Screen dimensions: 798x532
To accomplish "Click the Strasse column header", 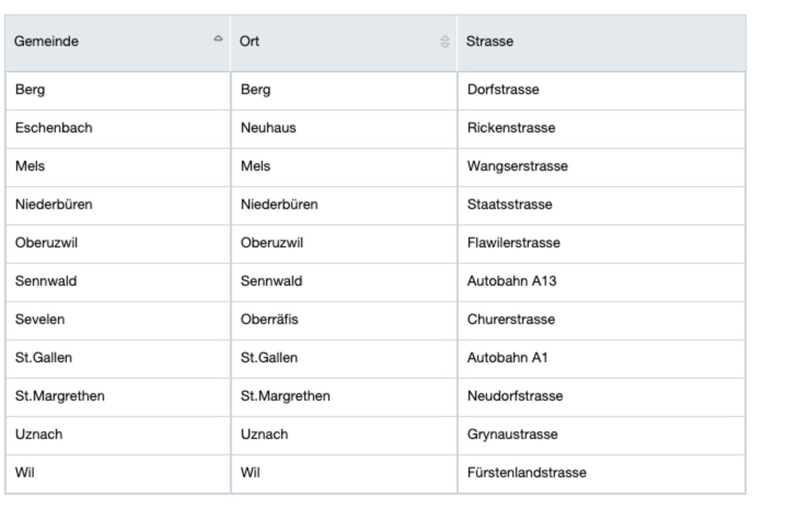I will tap(490, 41).
